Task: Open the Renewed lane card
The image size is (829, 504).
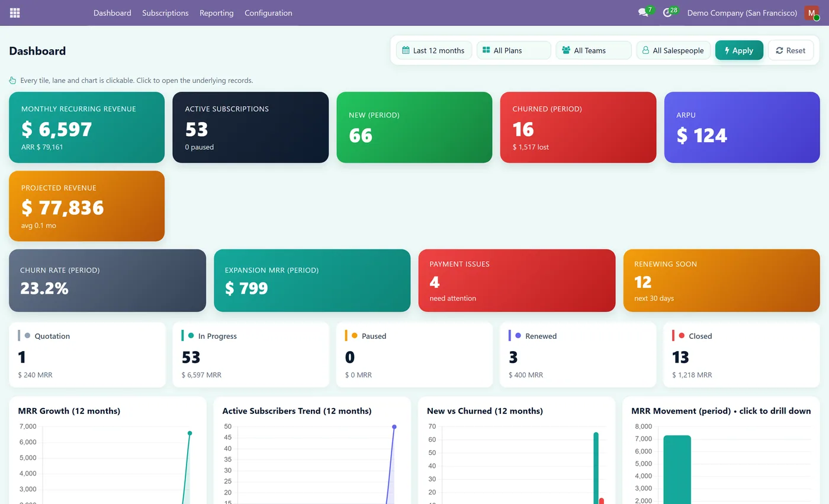Action: 578,355
